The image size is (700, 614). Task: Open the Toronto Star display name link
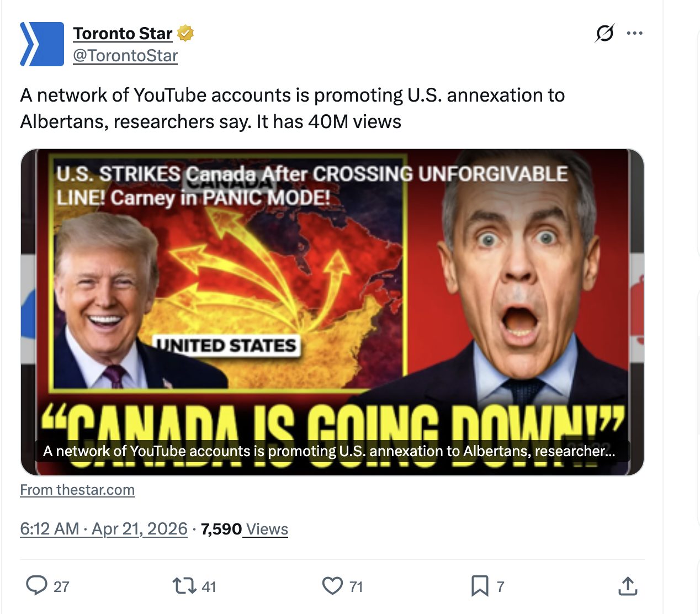pyautogui.click(x=123, y=34)
